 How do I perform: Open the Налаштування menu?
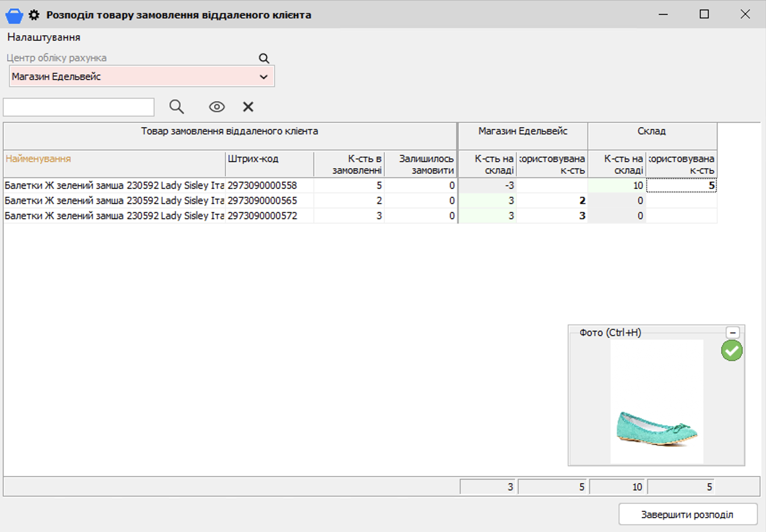[x=44, y=37]
